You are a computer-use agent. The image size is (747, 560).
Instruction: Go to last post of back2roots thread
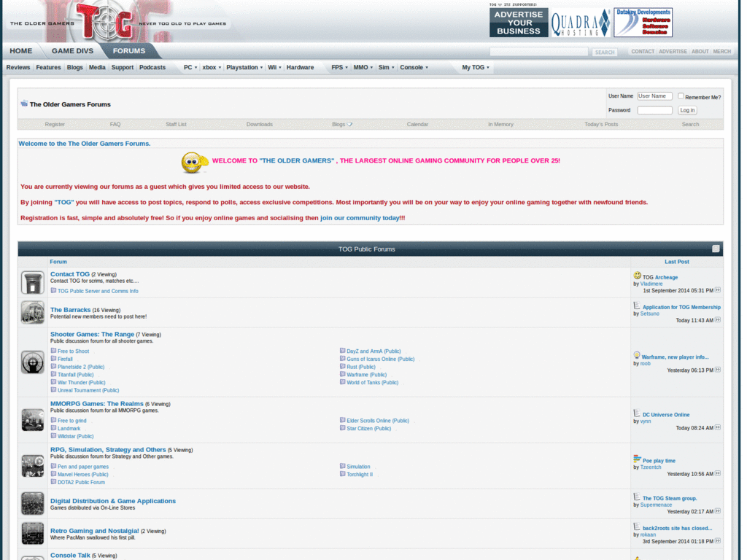tap(718, 541)
